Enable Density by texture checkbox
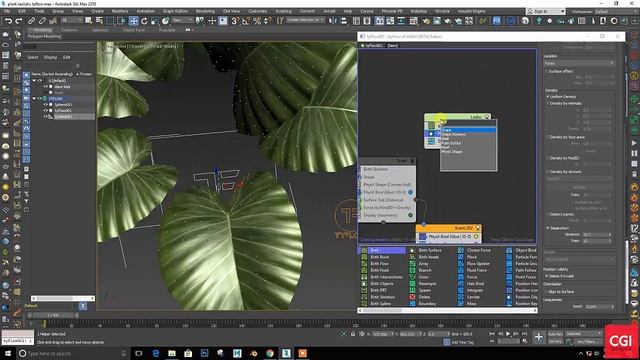Screen dimensions: 640x360 pos(548,172)
